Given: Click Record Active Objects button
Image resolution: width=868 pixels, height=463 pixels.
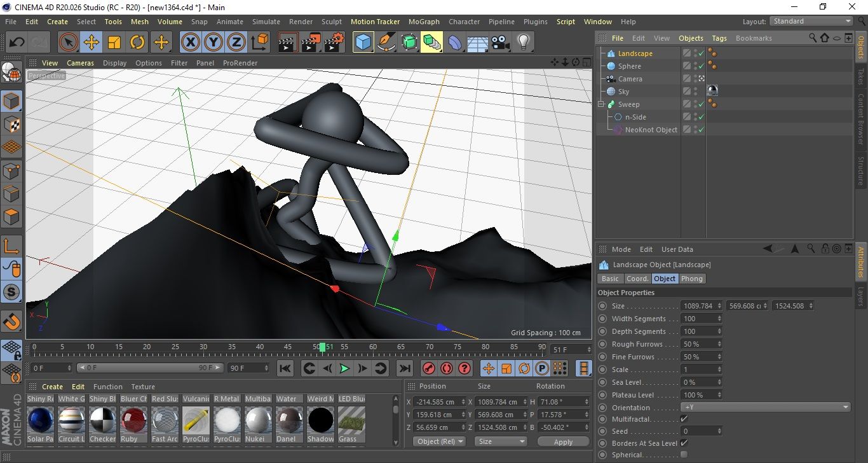Looking at the screenshot, I should tap(429, 368).
